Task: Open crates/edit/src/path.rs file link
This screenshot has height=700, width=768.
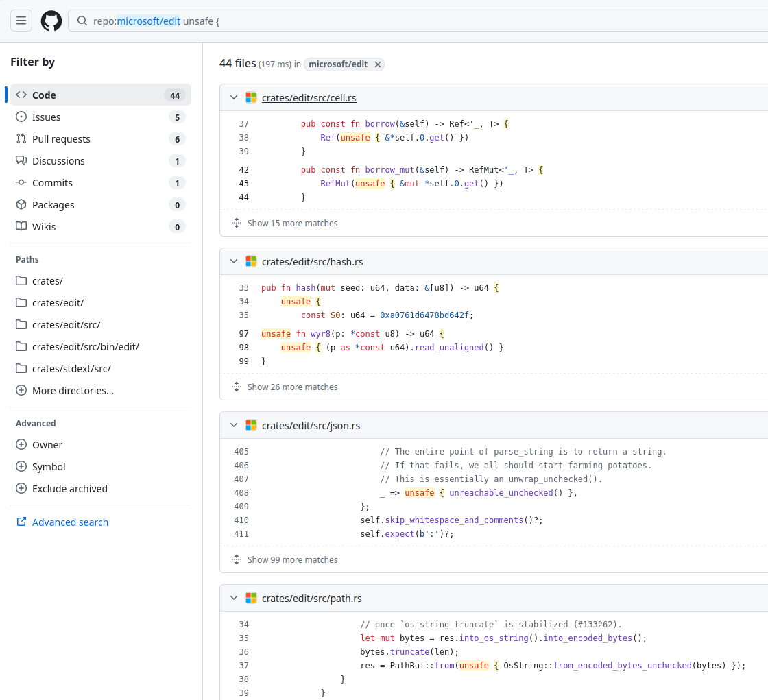Action: (312, 599)
